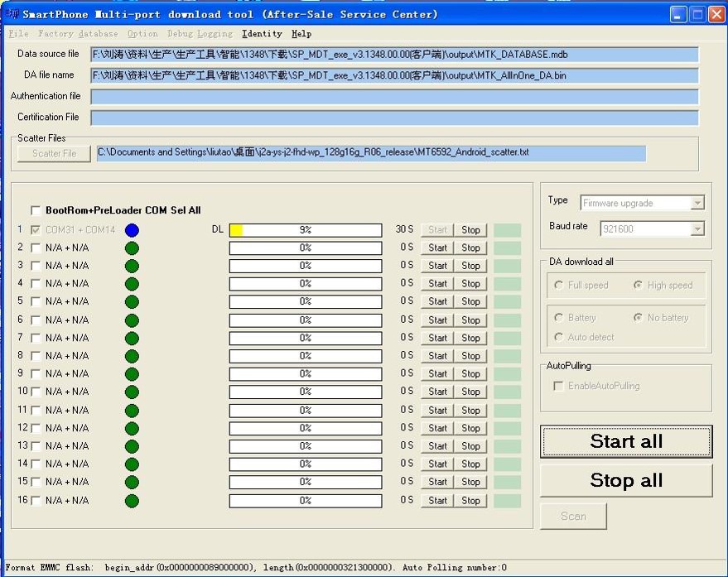Toggle the COM31 + COM14 port checkbox
Screen dimensions: 728x577
pos(36,230)
